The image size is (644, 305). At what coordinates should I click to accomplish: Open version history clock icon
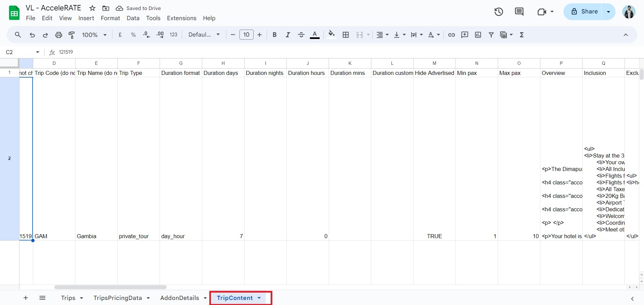[x=498, y=12]
